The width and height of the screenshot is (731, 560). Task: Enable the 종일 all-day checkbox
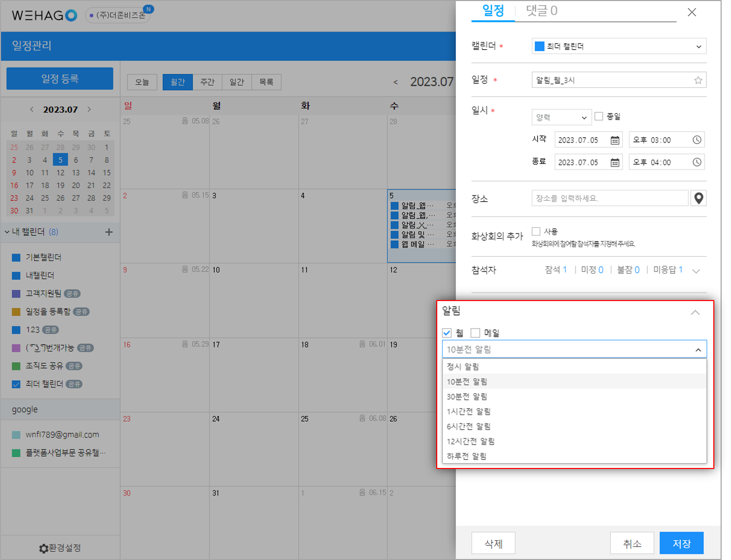[599, 116]
